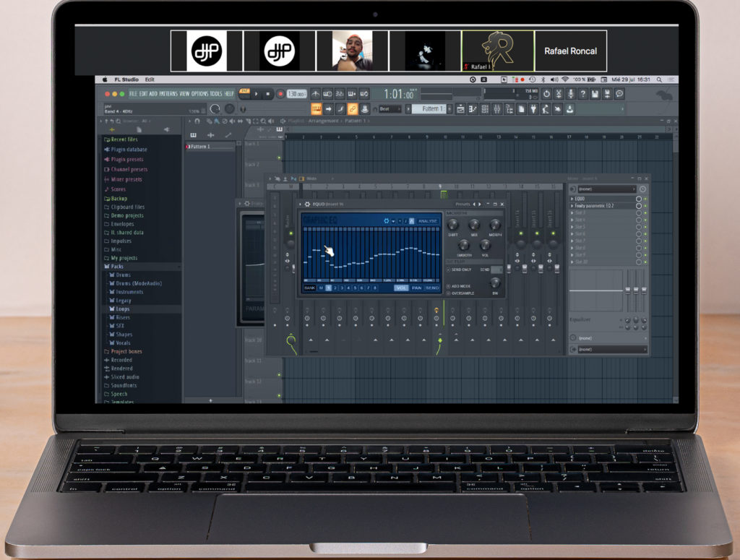Open the PATTERNS menu
This screenshot has width=740, height=560.
click(x=168, y=94)
